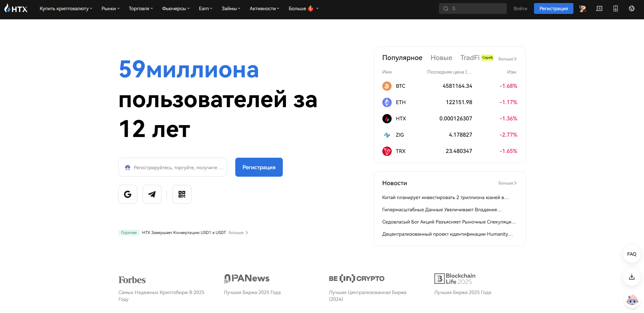Click HTX price 0.000126307
This screenshot has width=644, height=313.
coord(456,119)
